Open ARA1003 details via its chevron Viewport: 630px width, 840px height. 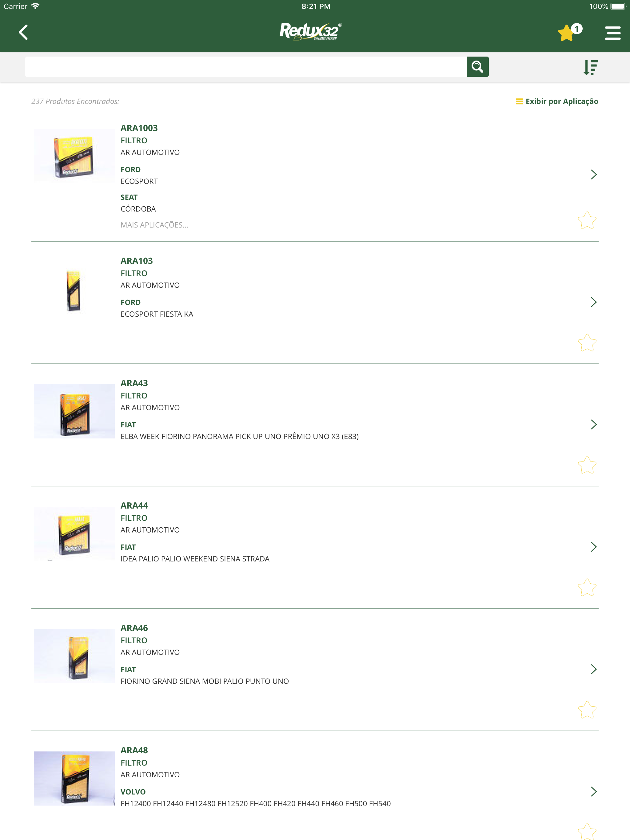click(x=593, y=174)
